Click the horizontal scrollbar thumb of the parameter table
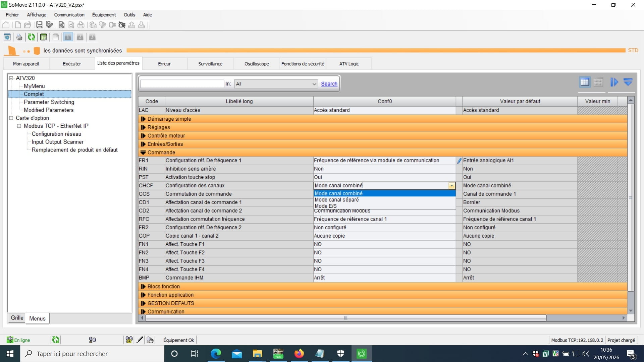644x362 pixels. click(x=346, y=318)
